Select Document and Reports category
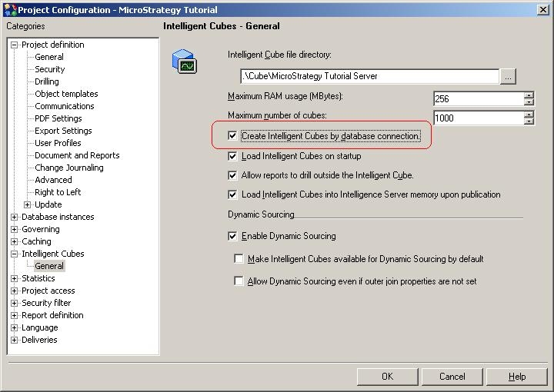554x392 pixels. click(x=77, y=155)
